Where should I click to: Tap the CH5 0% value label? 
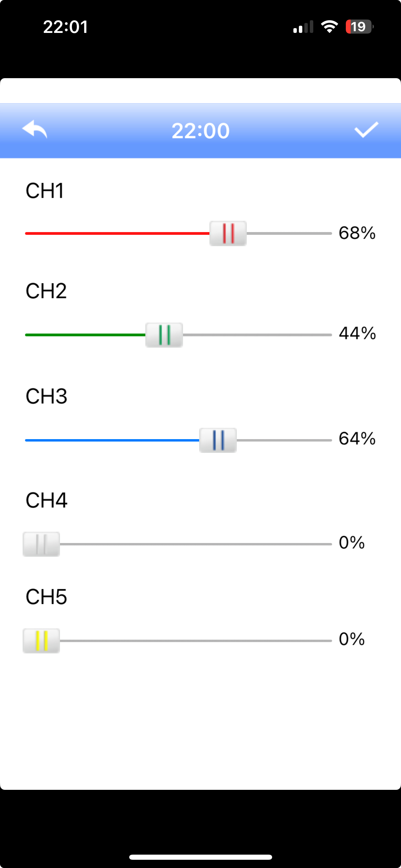pyautogui.click(x=352, y=639)
